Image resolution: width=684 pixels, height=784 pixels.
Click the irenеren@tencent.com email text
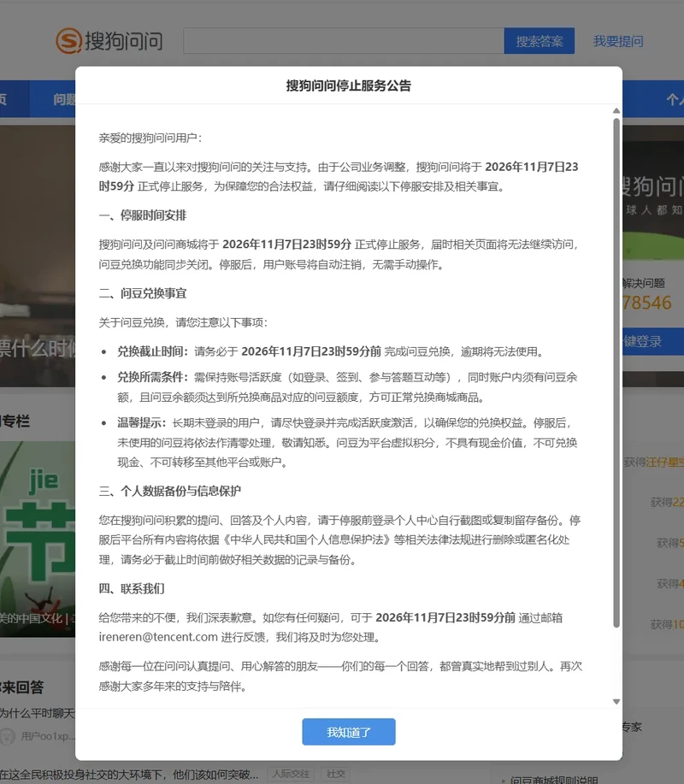pyautogui.click(x=158, y=637)
